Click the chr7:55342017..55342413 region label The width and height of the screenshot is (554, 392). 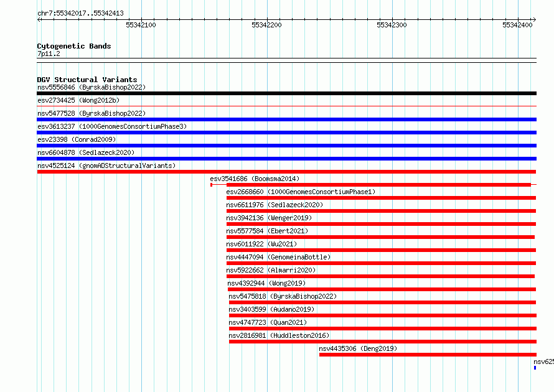pyautogui.click(x=80, y=13)
